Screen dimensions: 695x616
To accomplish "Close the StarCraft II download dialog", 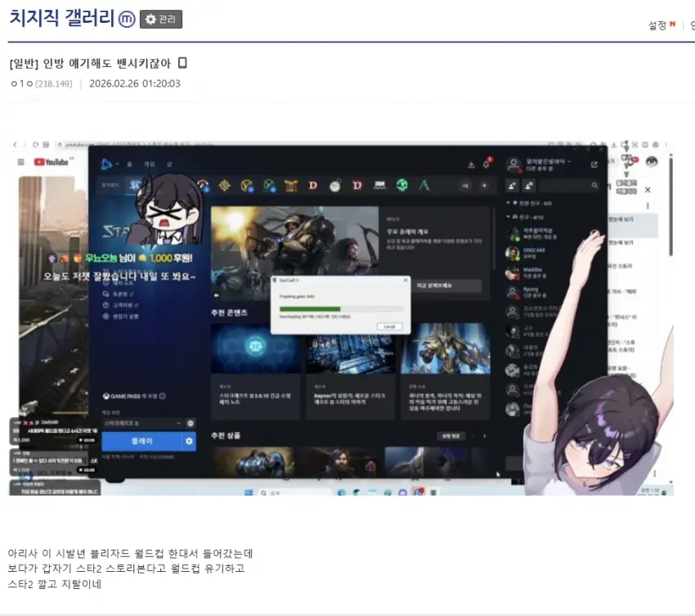I will tap(405, 281).
